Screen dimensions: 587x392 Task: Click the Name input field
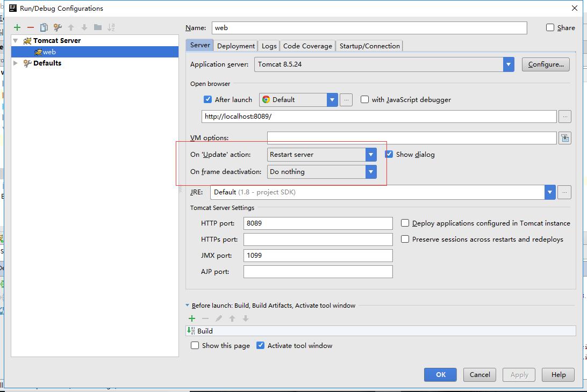369,28
